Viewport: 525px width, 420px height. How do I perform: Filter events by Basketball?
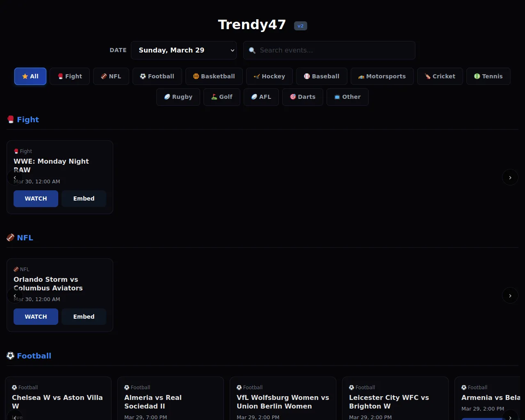[214, 76]
